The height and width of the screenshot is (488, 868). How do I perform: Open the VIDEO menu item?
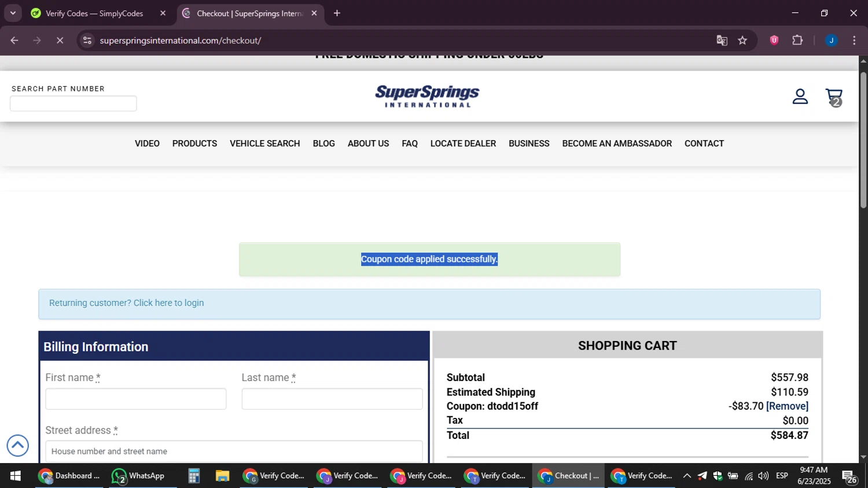(147, 144)
